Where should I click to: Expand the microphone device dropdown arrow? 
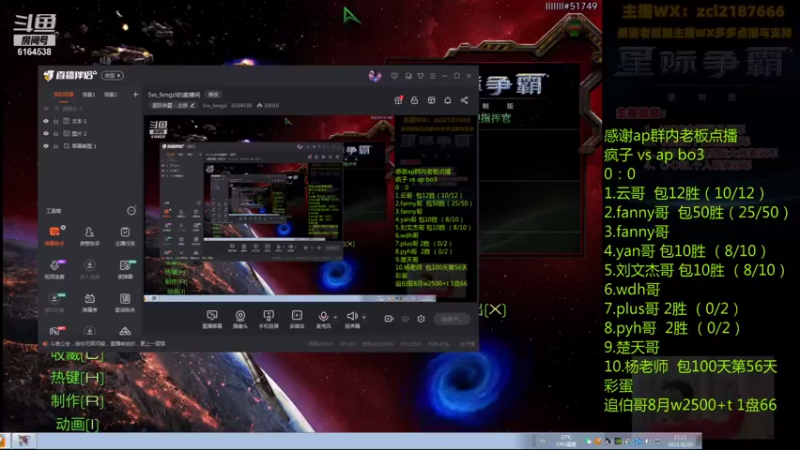[335, 317]
